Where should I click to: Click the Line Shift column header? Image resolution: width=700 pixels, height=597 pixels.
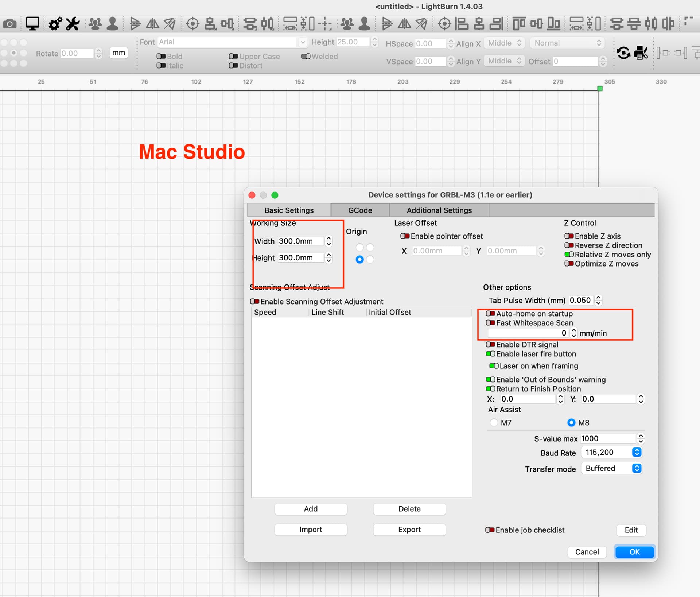click(337, 312)
